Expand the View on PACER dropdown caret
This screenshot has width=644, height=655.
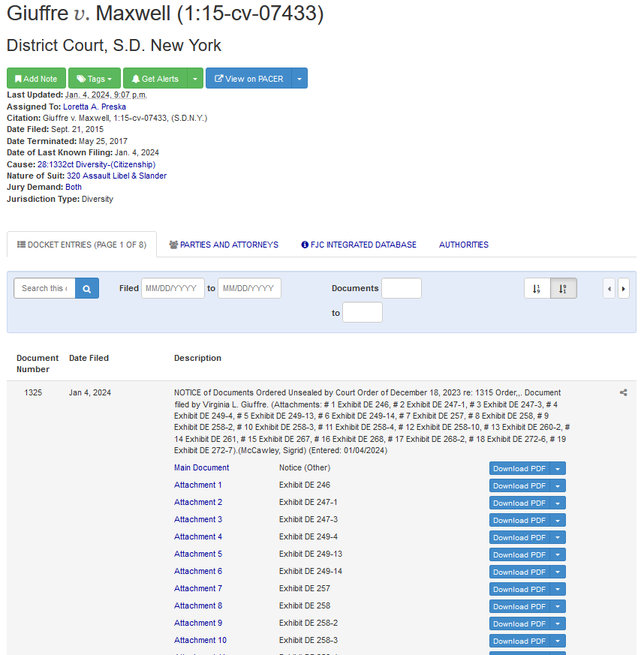pyautogui.click(x=299, y=78)
